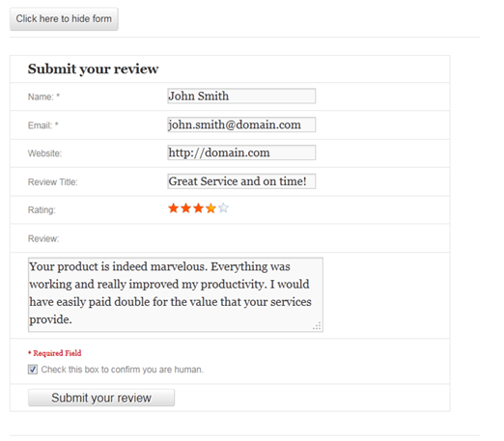This screenshot has height=441, width=504.
Task: Click the Review Title input field
Action: click(x=241, y=181)
